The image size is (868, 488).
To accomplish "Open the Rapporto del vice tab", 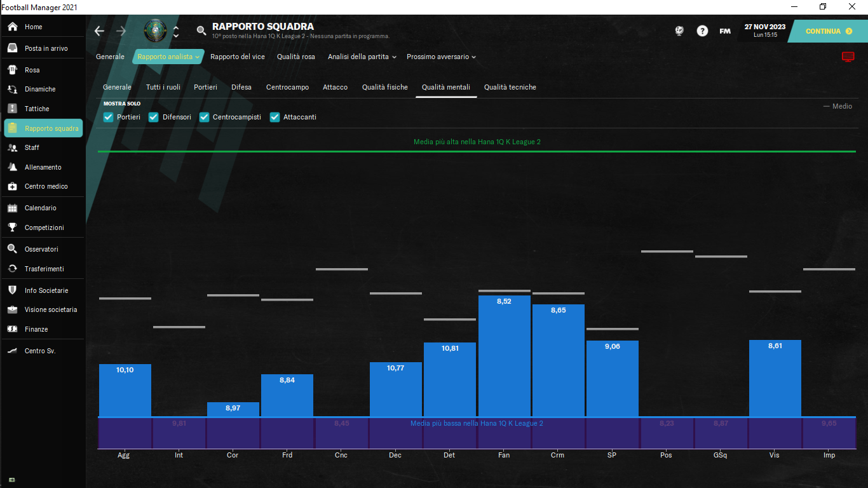I will (238, 57).
